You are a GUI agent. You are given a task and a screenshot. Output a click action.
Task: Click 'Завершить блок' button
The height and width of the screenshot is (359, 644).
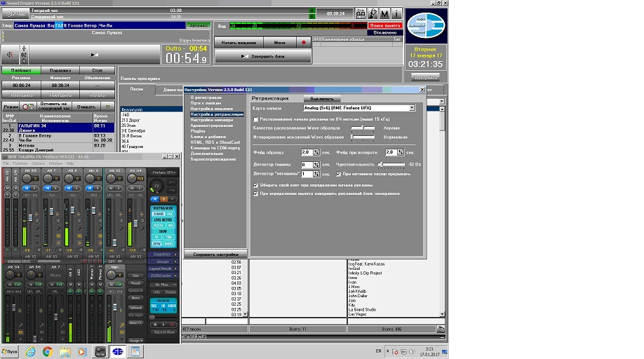click(263, 57)
